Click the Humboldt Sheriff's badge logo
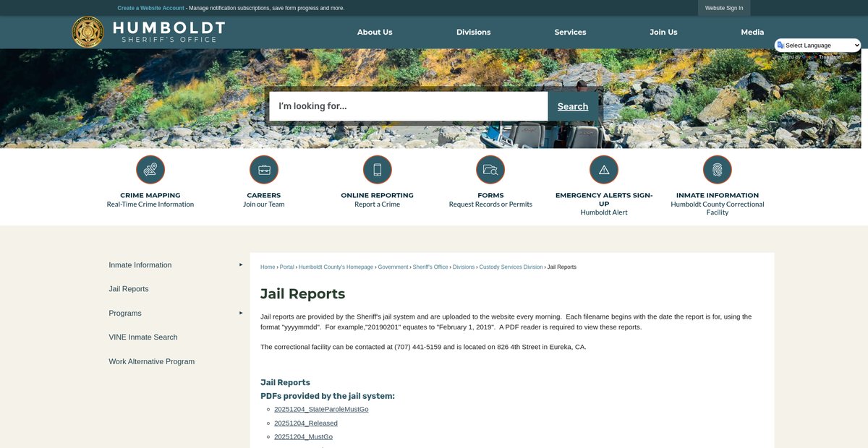Screen dimensions: 868x448 88,32
